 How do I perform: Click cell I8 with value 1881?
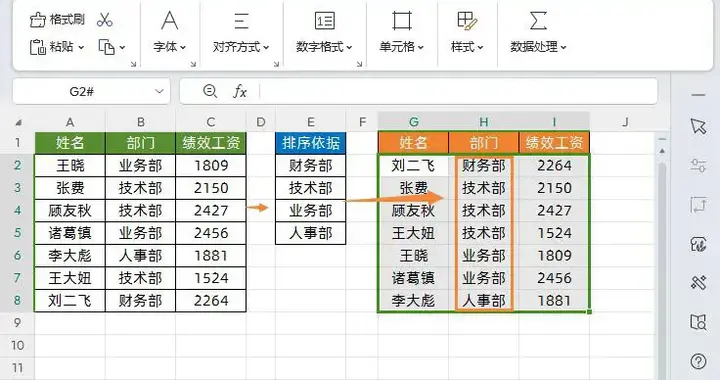554,301
